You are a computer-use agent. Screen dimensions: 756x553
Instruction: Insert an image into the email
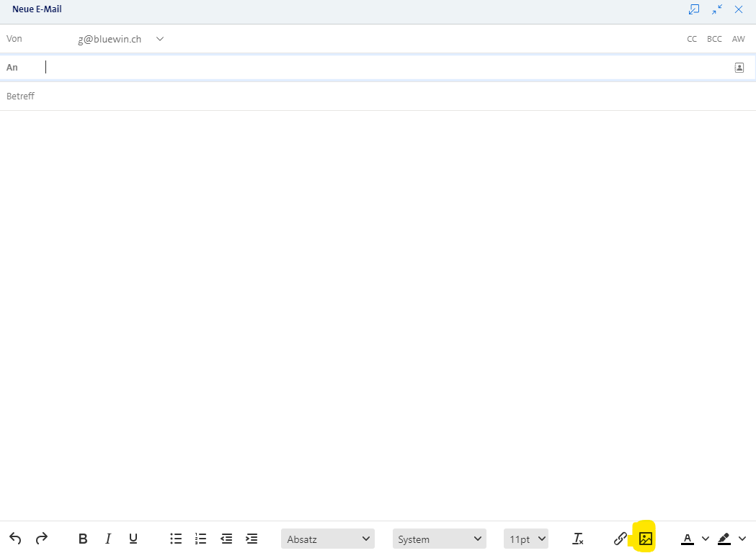tap(645, 538)
